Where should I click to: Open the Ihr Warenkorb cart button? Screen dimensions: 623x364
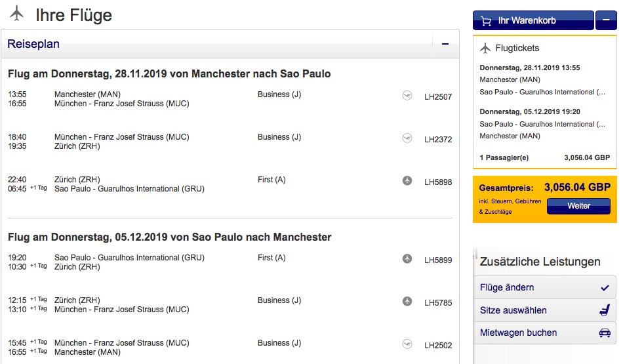pyautogui.click(x=533, y=20)
